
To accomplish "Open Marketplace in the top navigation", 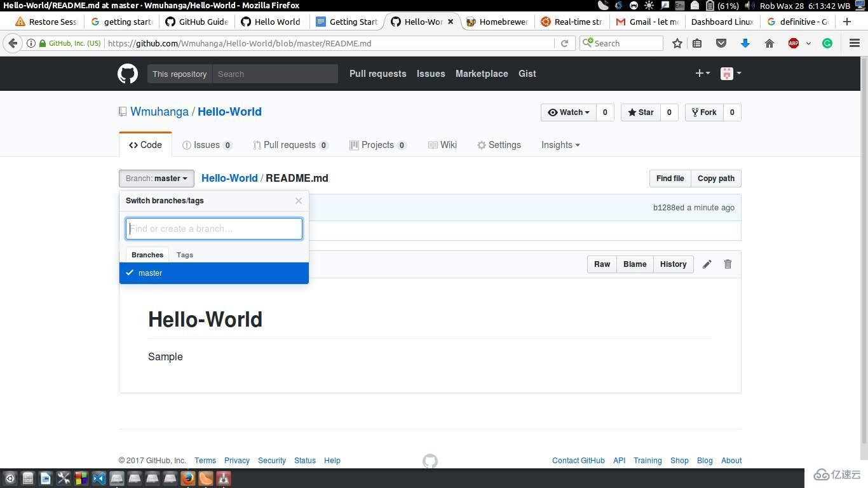I will pyautogui.click(x=482, y=74).
